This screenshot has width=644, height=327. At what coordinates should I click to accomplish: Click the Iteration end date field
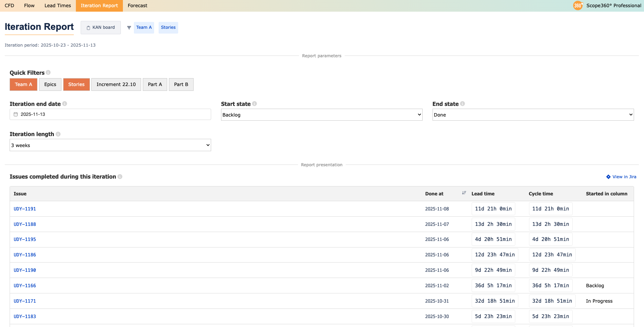coord(110,114)
